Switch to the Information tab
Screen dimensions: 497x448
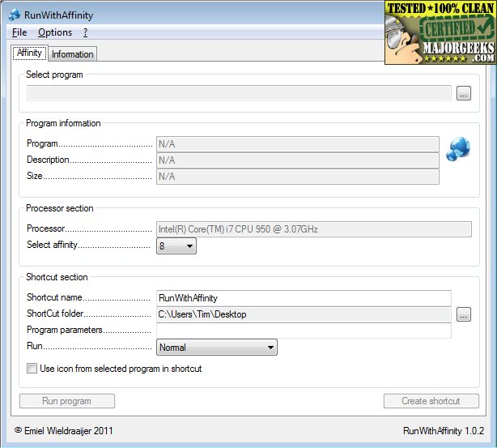pos(73,54)
